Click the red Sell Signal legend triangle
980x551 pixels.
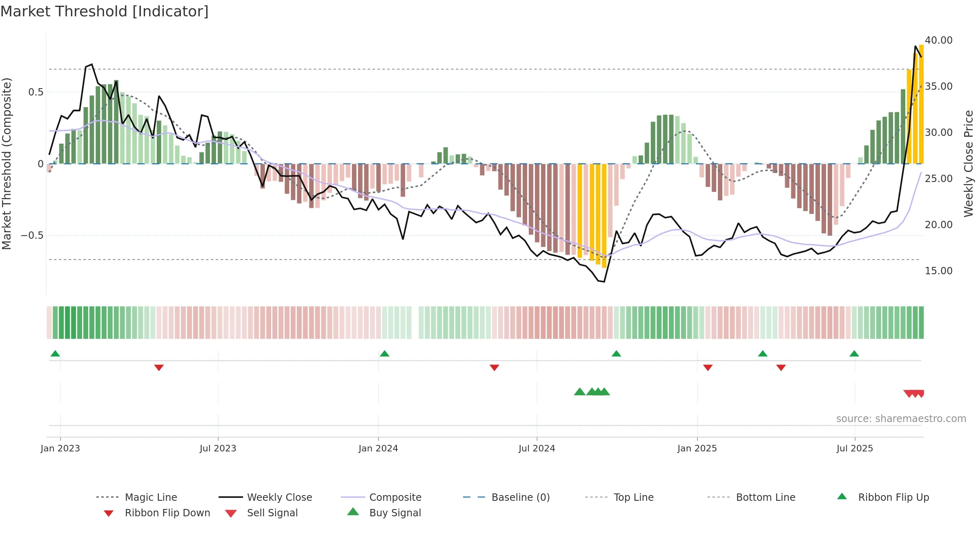pyautogui.click(x=231, y=513)
